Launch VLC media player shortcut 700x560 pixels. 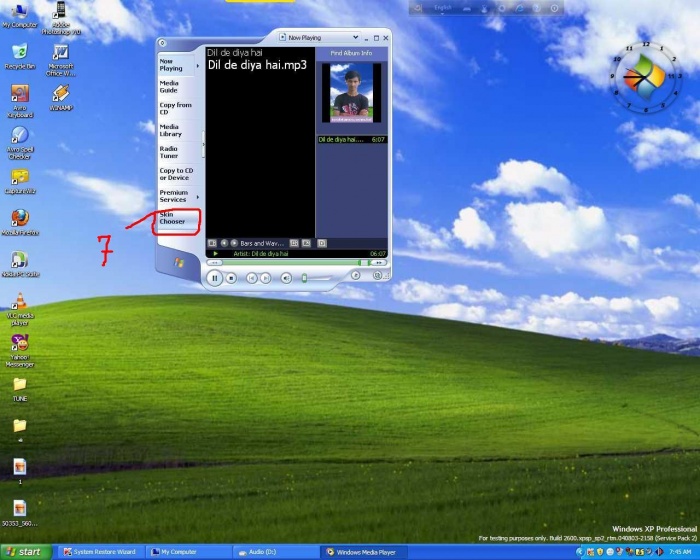(x=20, y=309)
